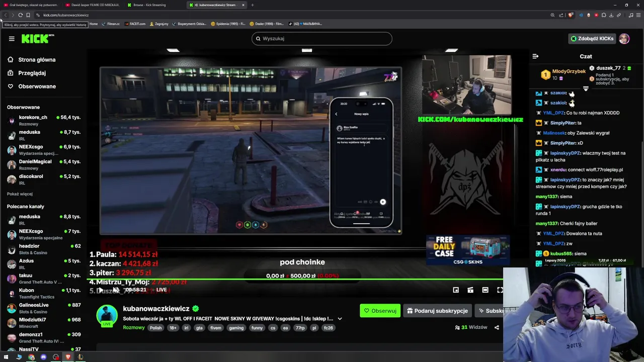644x362 pixels.
Task: Open Chrome from the taskbar
Action: tap(31, 357)
